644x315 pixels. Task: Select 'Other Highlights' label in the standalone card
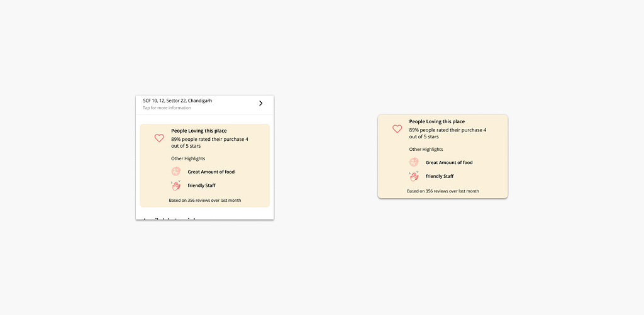click(426, 150)
